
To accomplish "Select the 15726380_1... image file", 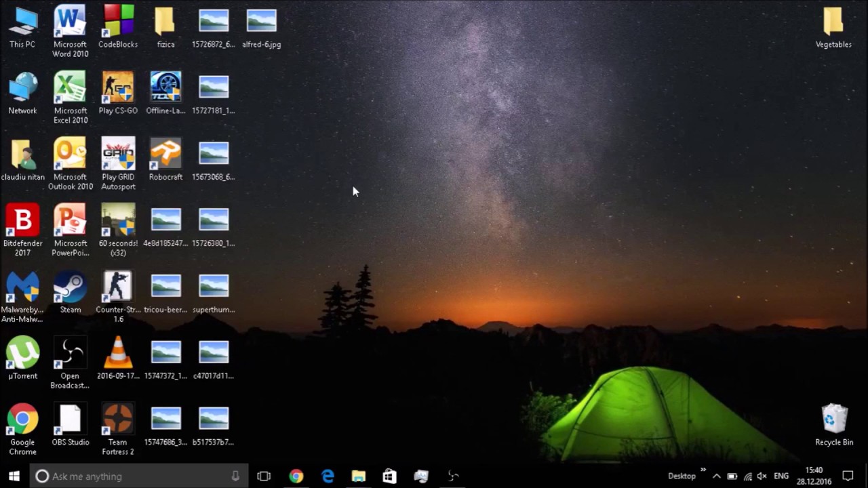I will (214, 226).
